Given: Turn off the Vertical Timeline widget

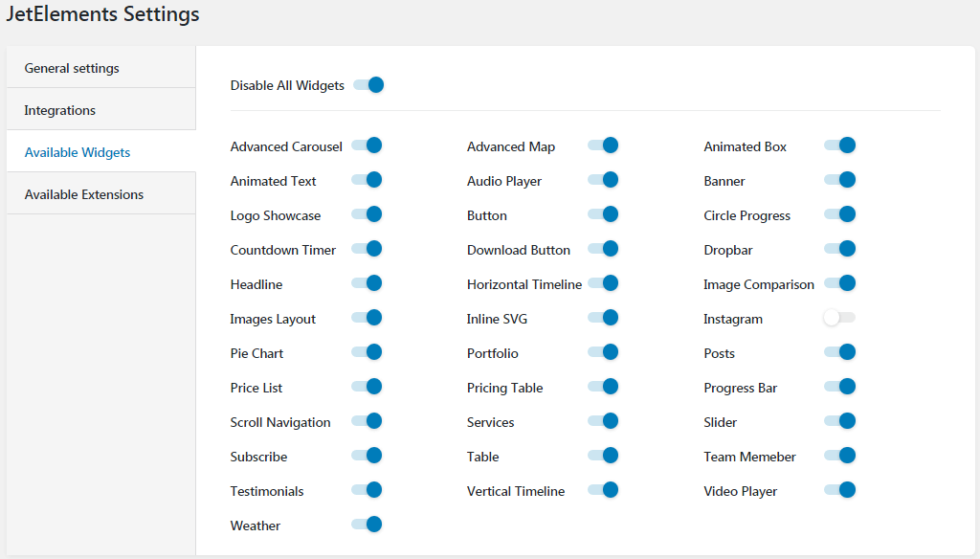Looking at the screenshot, I should tap(603, 490).
